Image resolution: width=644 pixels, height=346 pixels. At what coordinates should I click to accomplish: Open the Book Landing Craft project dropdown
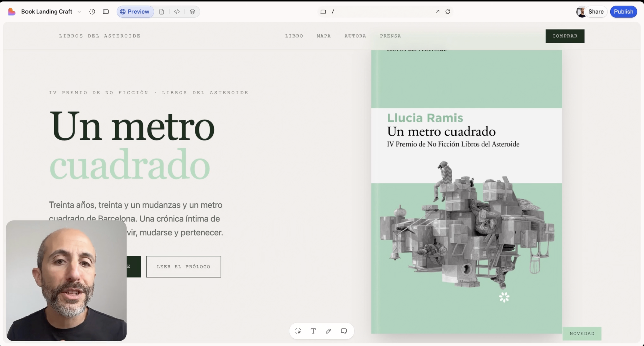(x=51, y=12)
